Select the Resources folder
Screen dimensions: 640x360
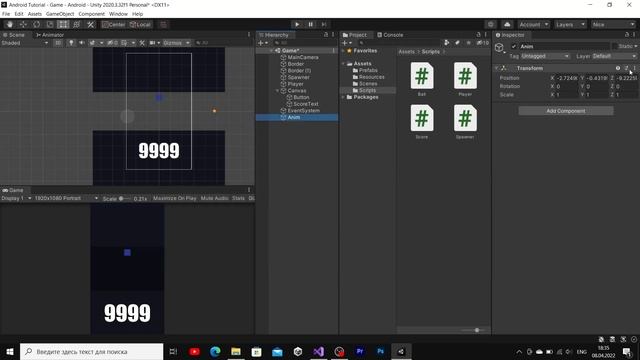pyautogui.click(x=371, y=77)
